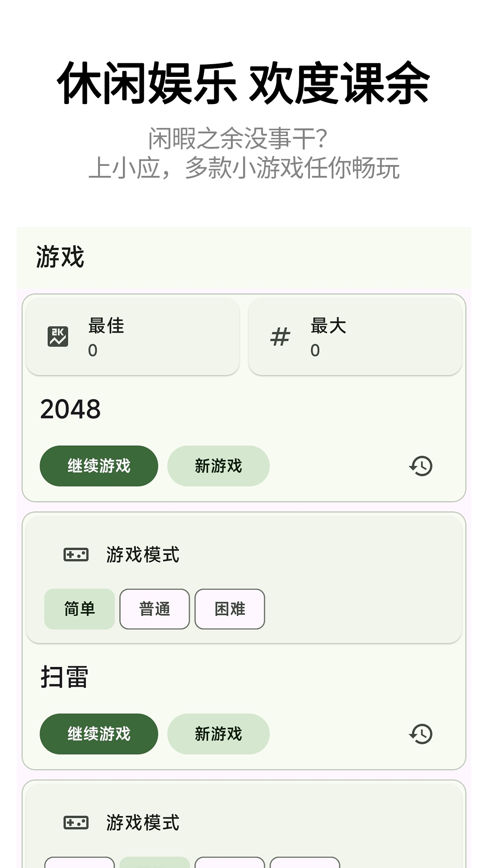Click the hash icon beside 最大
The image size is (488, 868).
coord(280,337)
